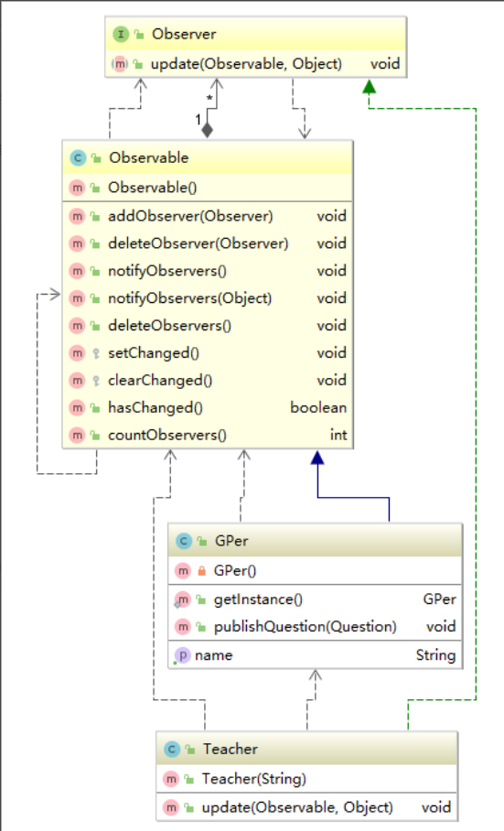Click the name property text

(x=213, y=655)
